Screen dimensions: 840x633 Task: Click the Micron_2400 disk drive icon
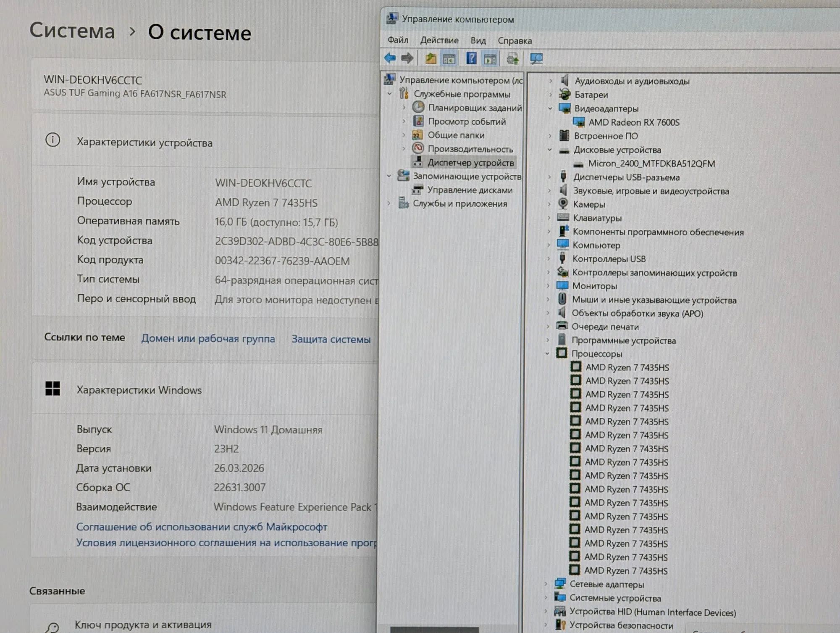click(578, 164)
